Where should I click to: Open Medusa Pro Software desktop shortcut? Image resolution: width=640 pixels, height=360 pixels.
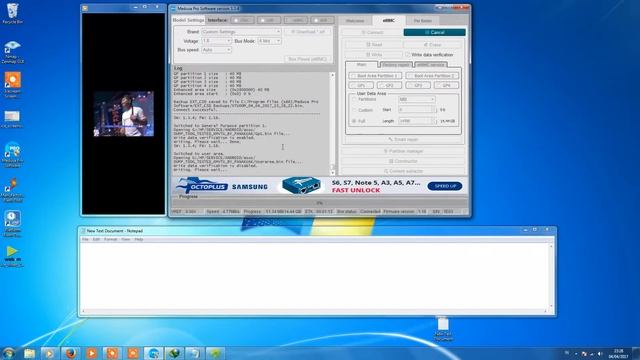(x=12, y=155)
